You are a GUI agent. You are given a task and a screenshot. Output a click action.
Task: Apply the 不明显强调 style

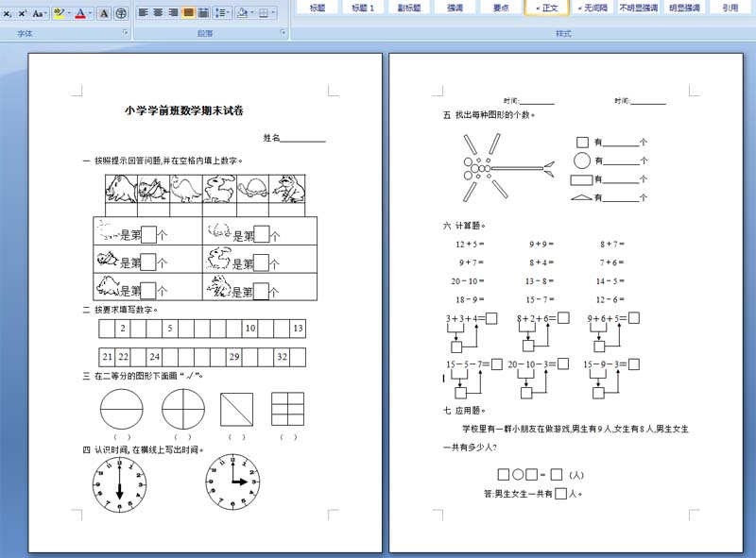tap(639, 8)
